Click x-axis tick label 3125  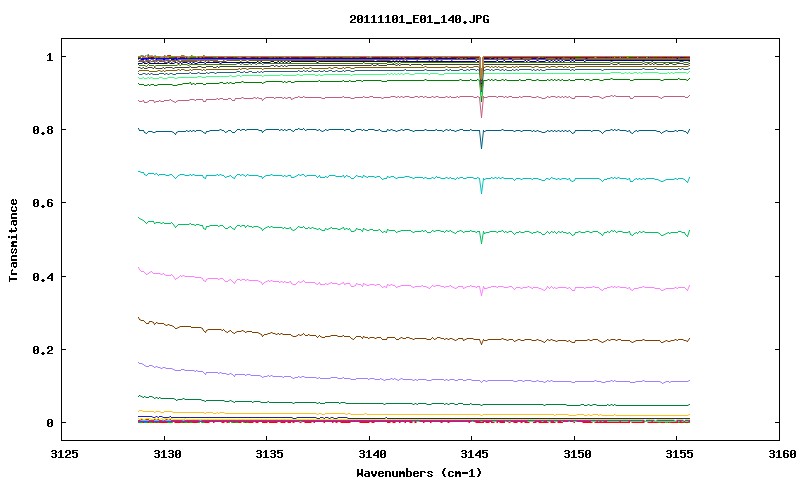click(x=65, y=454)
